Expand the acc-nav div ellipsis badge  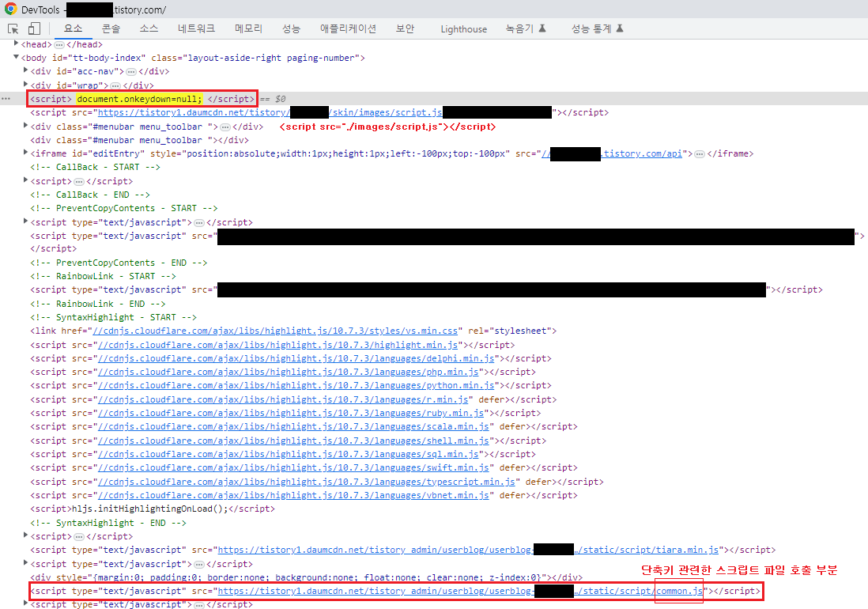(131, 71)
